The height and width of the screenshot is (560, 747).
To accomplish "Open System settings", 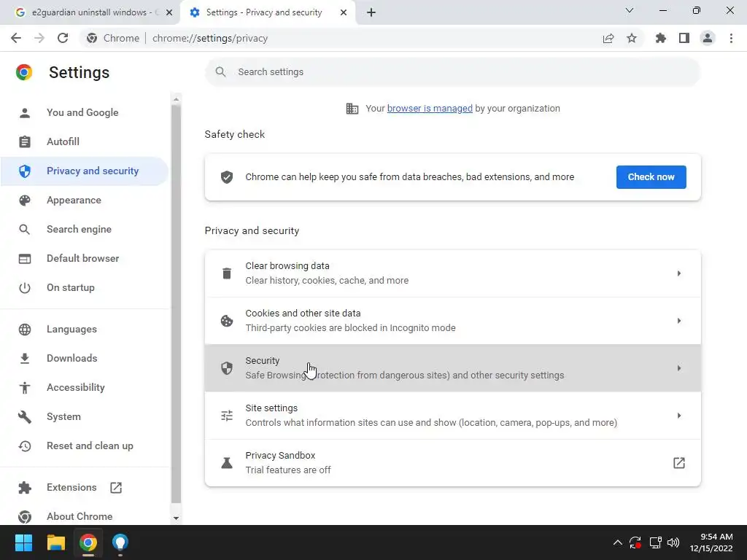I will pyautogui.click(x=84, y=416).
